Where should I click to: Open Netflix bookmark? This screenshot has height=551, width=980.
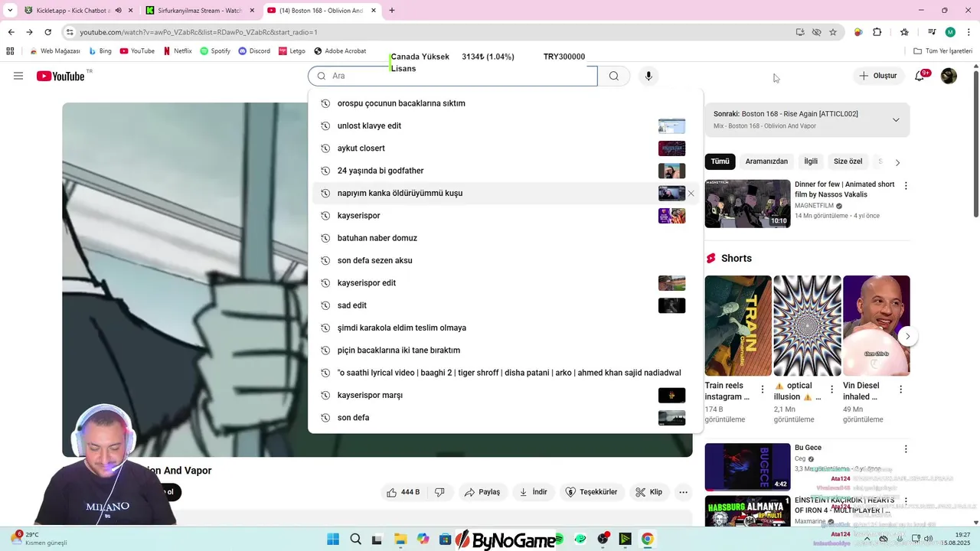178,51
